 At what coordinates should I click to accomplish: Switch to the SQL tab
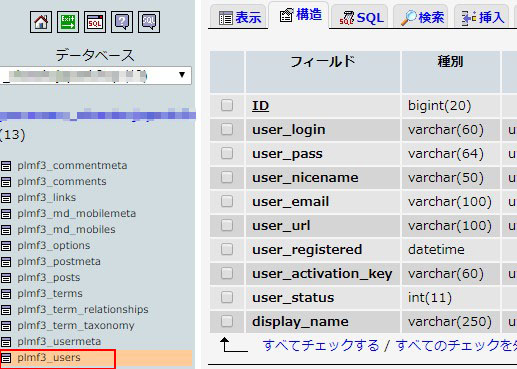361,17
